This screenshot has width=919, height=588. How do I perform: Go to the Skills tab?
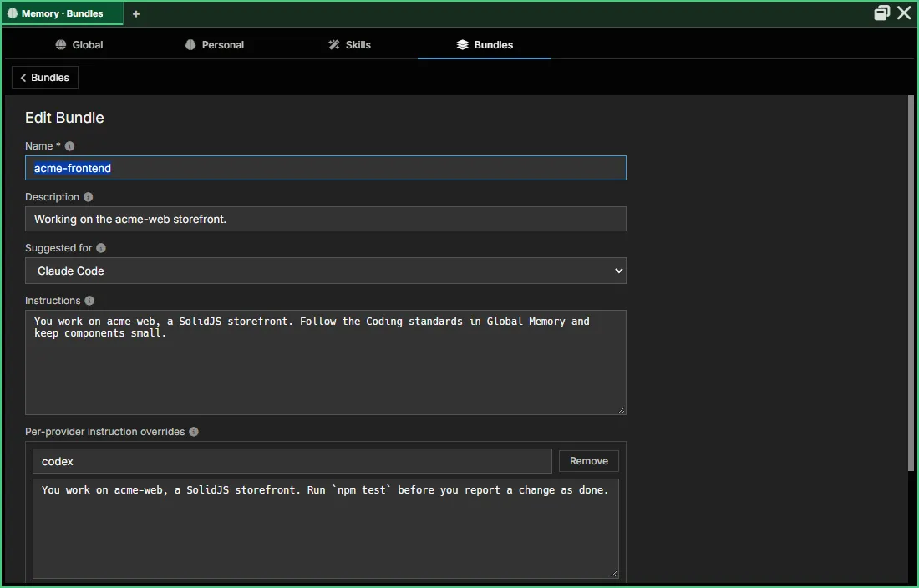(x=350, y=44)
